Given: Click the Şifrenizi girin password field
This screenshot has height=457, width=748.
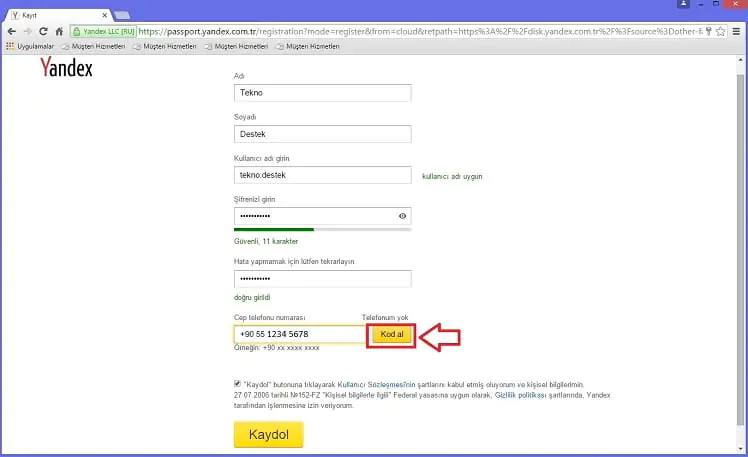Looking at the screenshot, I should (x=322, y=216).
